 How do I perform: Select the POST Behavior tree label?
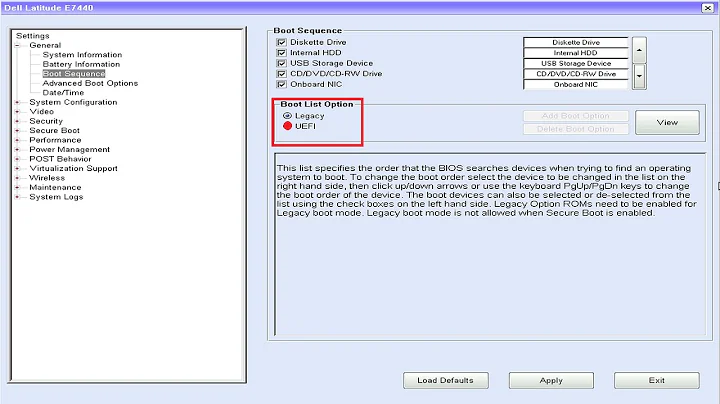[60, 159]
